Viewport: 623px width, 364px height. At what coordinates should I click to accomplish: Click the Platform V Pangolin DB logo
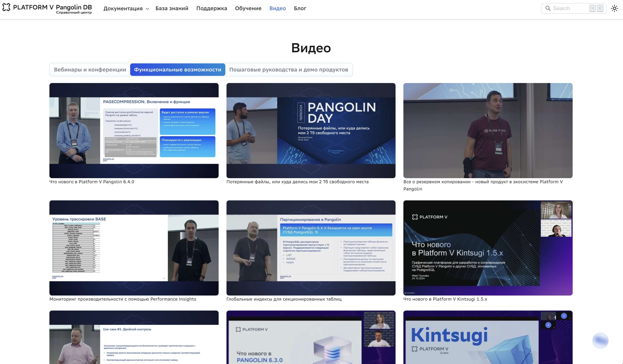47,8
